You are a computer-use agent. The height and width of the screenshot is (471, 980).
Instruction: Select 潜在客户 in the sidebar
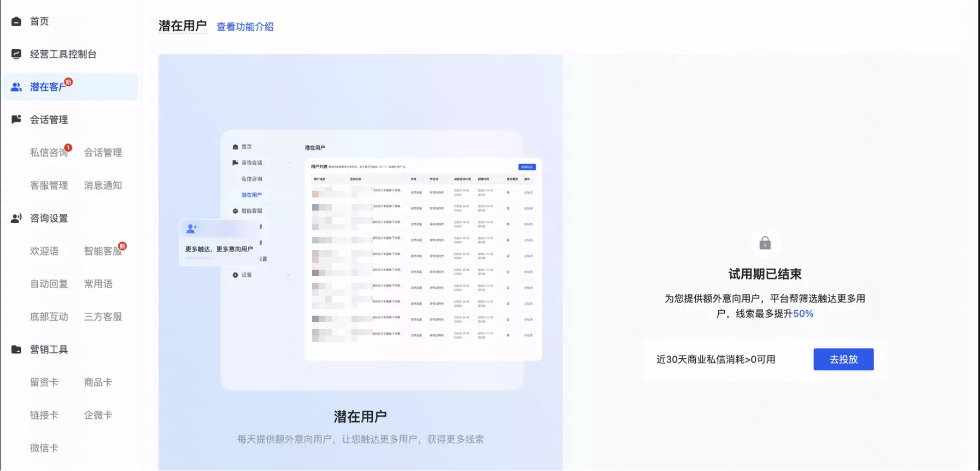coord(71,87)
